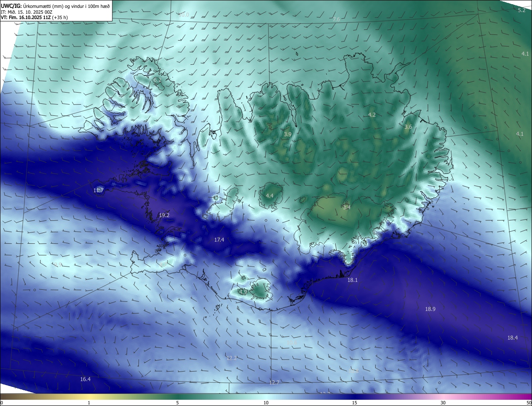
Task: Click the 1 tick on the color scale
Action: 89,403
